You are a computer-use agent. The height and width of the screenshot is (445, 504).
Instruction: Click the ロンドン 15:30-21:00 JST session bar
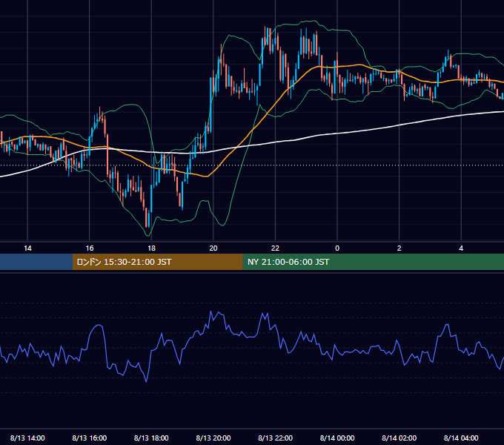(157, 262)
